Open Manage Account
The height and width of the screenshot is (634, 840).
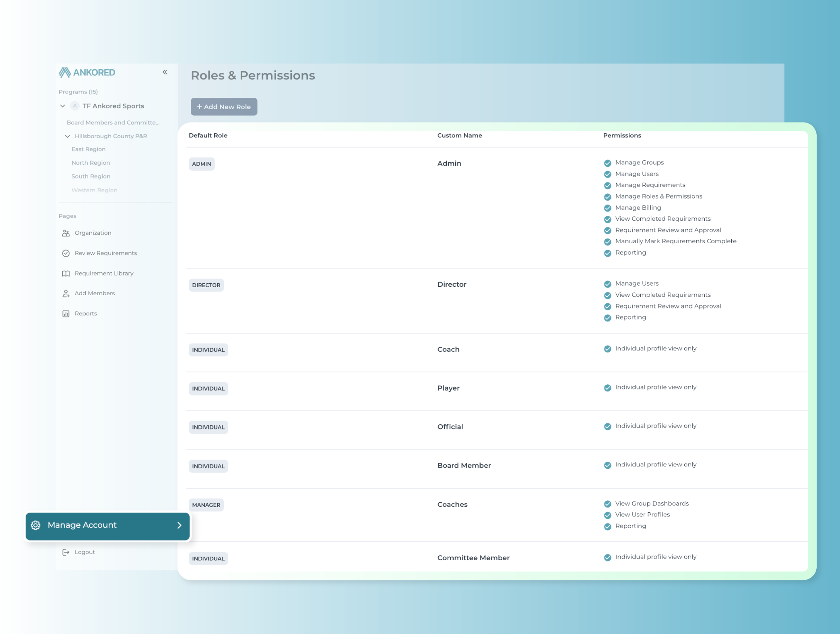pyautogui.click(x=82, y=525)
